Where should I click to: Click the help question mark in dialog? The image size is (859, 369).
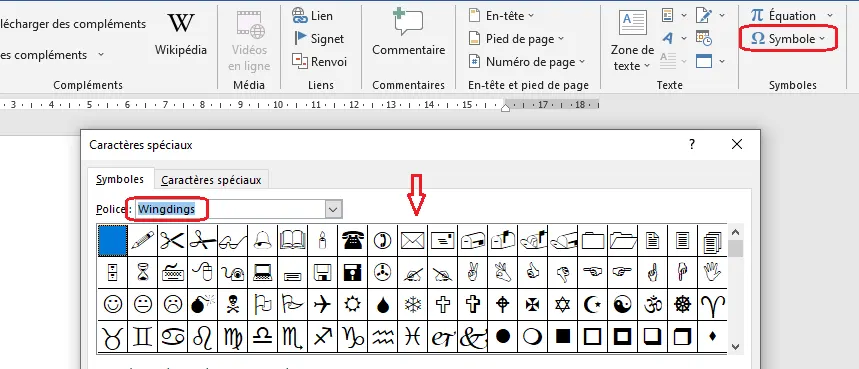(x=692, y=145)
